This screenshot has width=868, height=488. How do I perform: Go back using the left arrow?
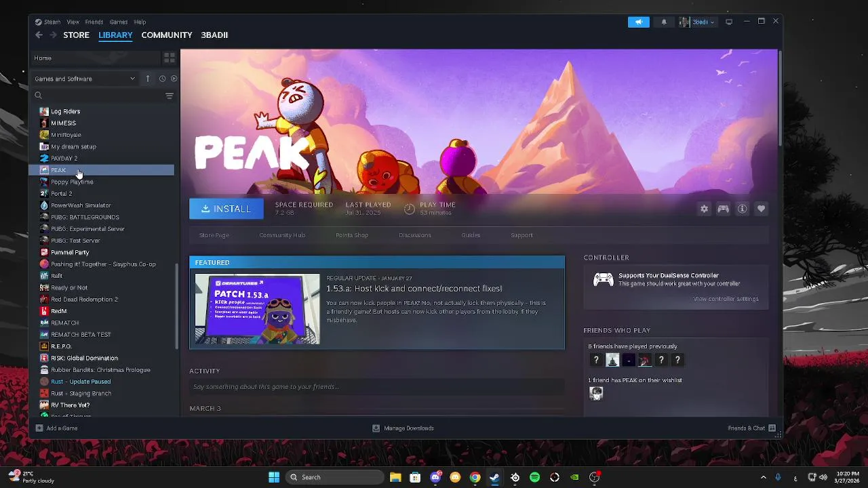(x=39, y=35)
